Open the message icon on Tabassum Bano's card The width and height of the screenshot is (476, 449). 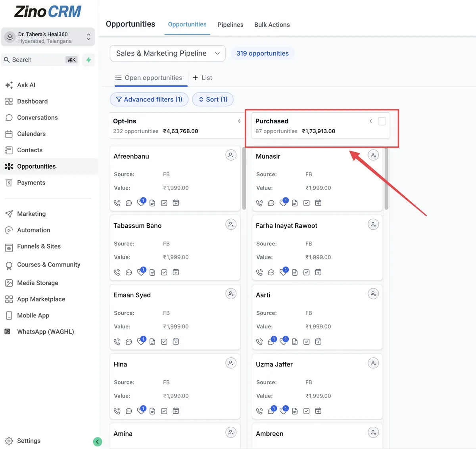(129, 272)
